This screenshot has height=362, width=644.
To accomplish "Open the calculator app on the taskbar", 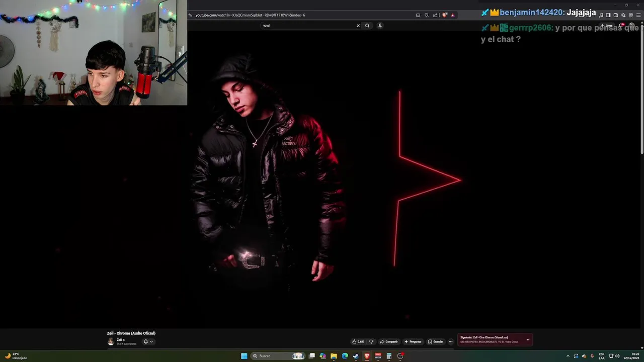I will (x=389, y=356).
